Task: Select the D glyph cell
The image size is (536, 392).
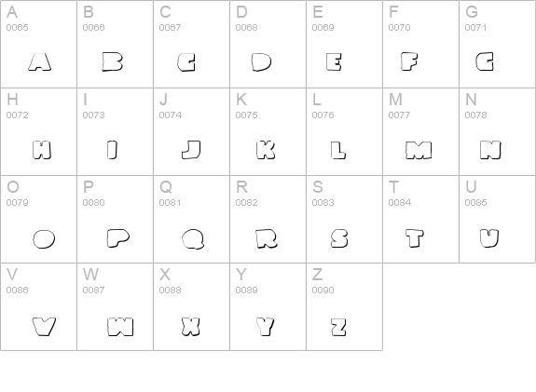Action: [268, 44]
